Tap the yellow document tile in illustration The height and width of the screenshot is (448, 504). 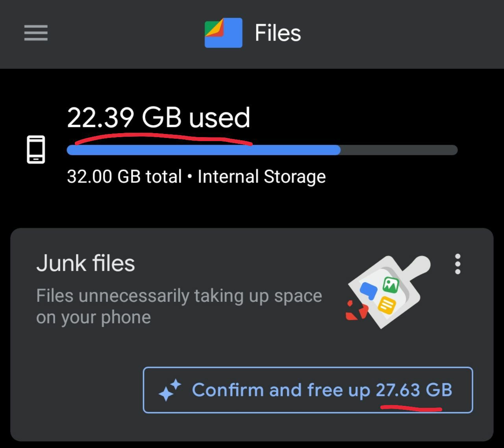coord(387,305)
